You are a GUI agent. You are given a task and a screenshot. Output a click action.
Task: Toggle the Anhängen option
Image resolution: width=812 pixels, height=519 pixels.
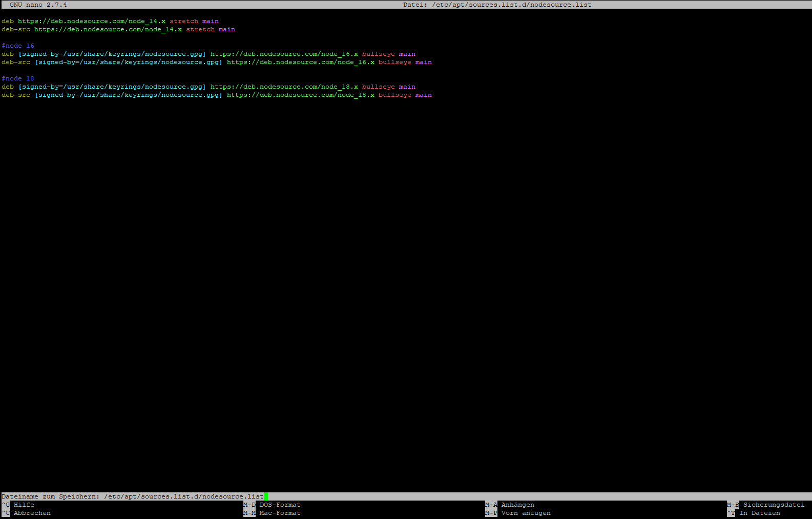(518, 505)
